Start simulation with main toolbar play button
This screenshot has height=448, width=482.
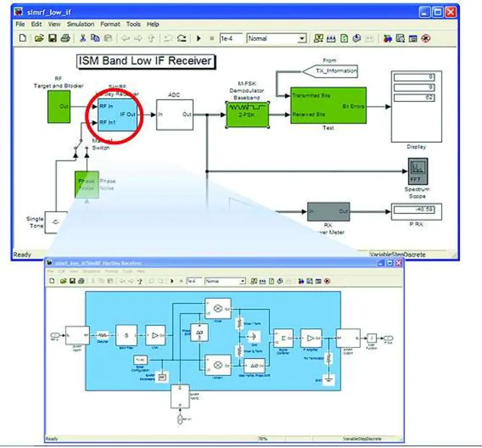coord(199,38)
